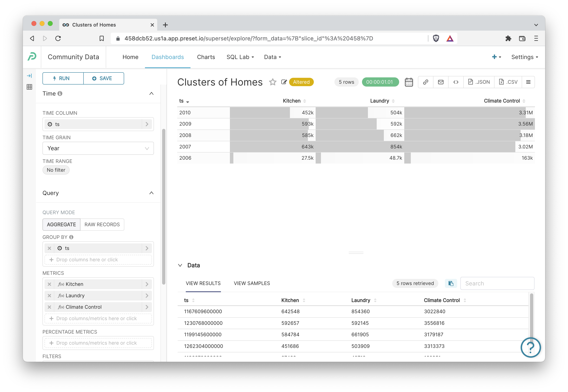This screenshot has width=568, height=392.
Task: Click the email share icon
Action: point(440,82)
